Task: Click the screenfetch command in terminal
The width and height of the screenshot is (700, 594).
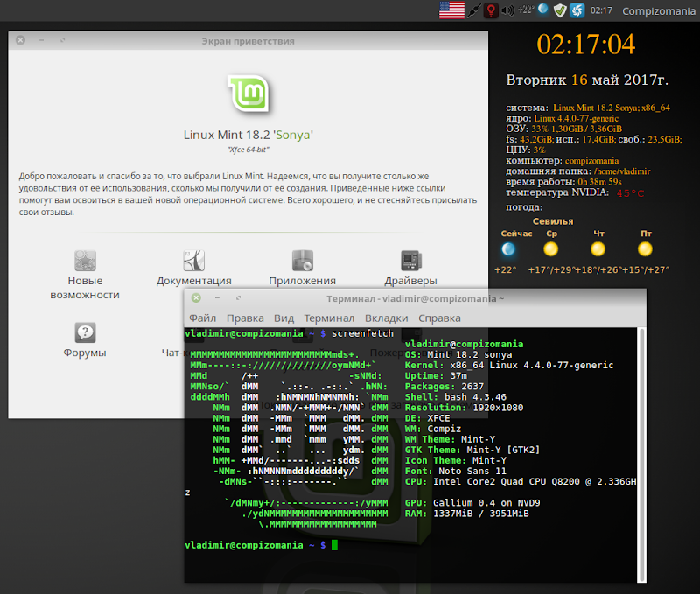Action: pyautogui.click(x=362, y=333)
